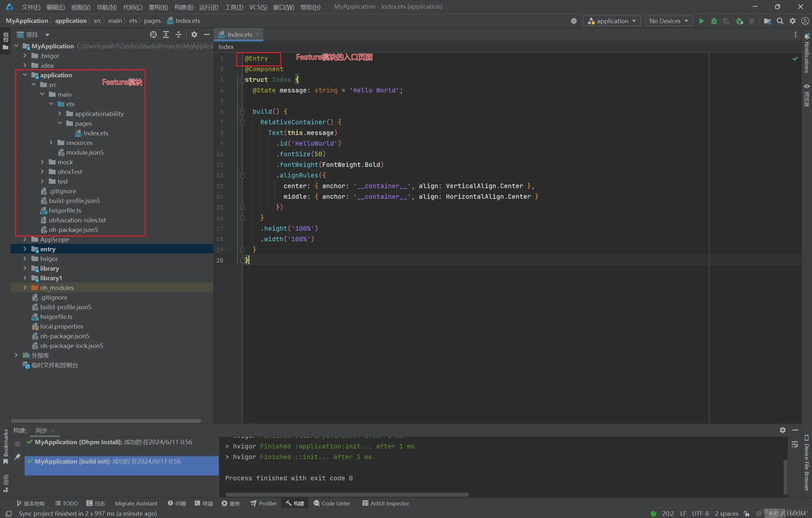The height and width of the screenshot is (518, 812).
Task: Open the Project Structure folder icon
Action: point(767,21)
